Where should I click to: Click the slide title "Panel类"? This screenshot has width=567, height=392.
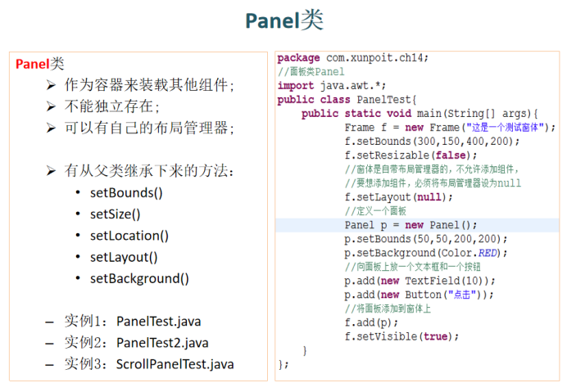click(284, 20)
